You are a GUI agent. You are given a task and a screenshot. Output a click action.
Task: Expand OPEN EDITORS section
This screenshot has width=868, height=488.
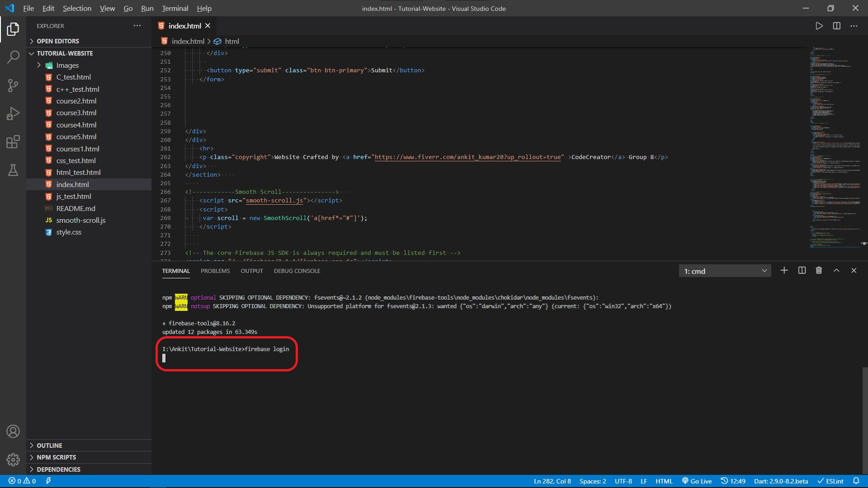pyautogui.click(x=89, y=41)
